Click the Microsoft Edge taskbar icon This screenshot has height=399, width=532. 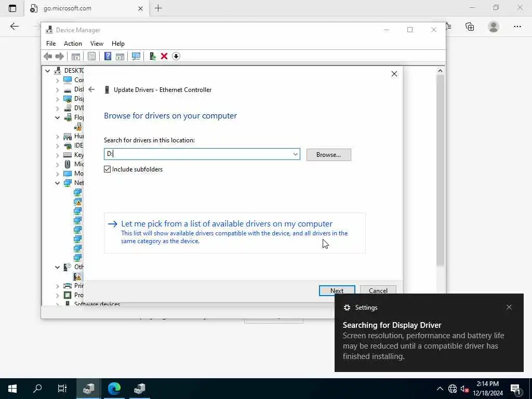point(114,388)
